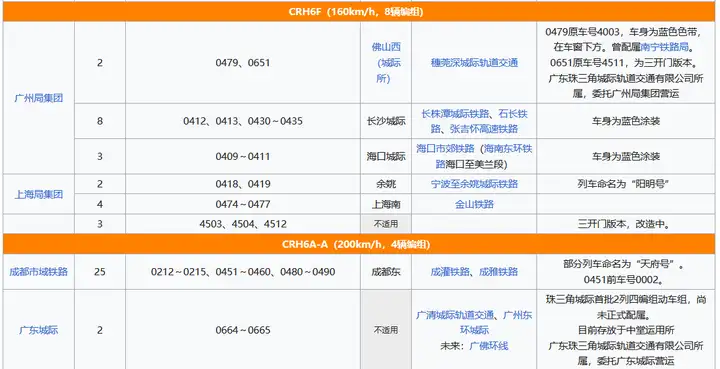Select 车身为蓝色涂装 in the 海口城际 row

click(x=626, y=157)
